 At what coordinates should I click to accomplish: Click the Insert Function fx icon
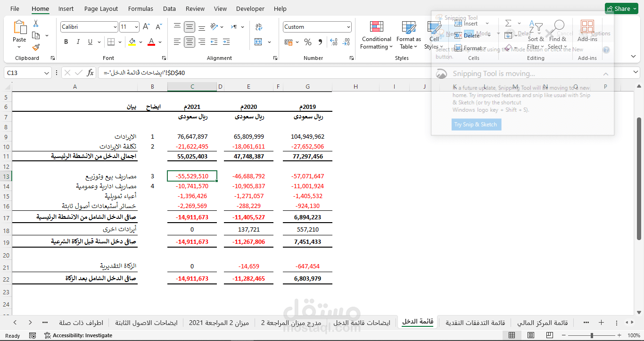[91, 73]
